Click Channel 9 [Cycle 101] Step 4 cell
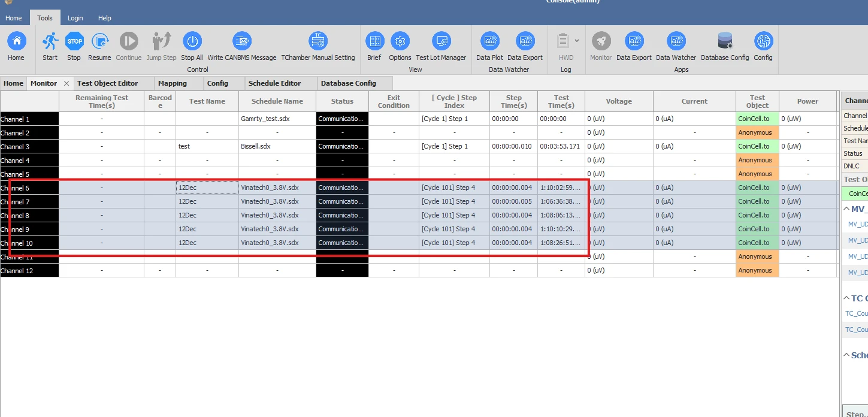Image resolution: width=868 pixels, height=417 pixels. pos(454,229)
